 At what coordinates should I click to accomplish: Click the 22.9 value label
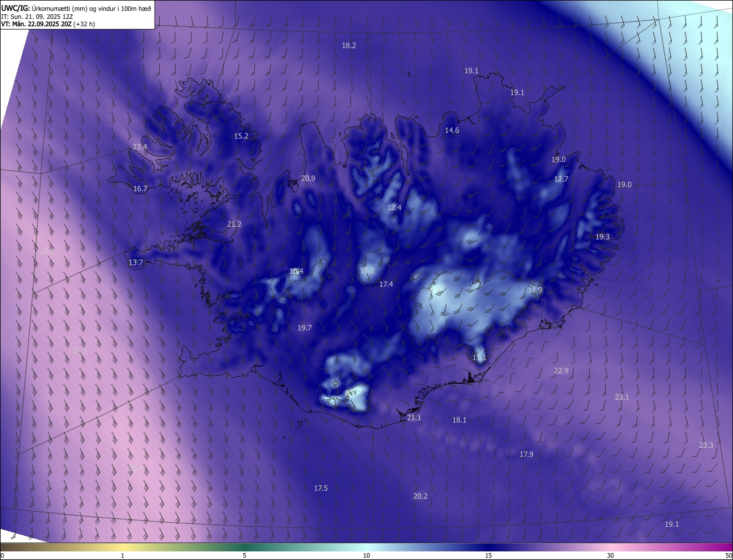coord(561,371)
